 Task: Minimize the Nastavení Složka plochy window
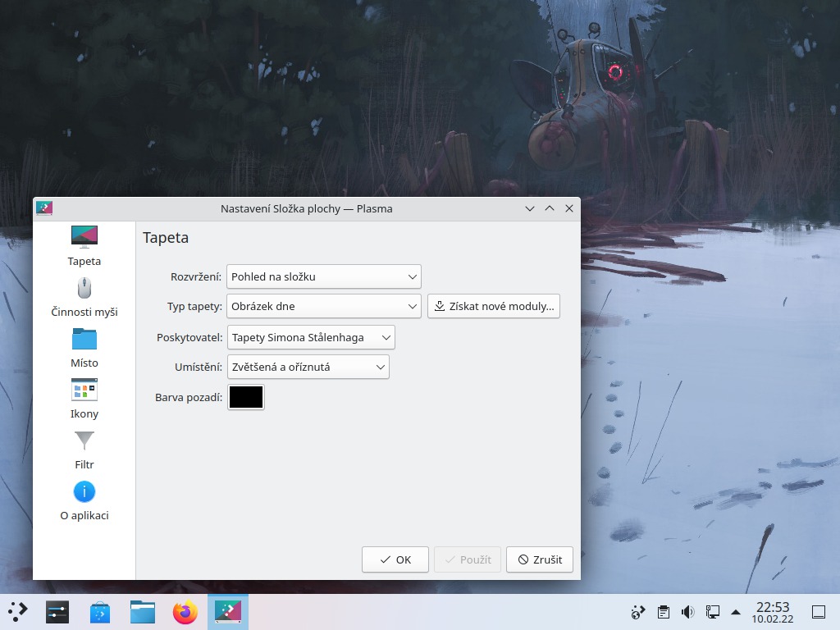(x=530, y=208)
